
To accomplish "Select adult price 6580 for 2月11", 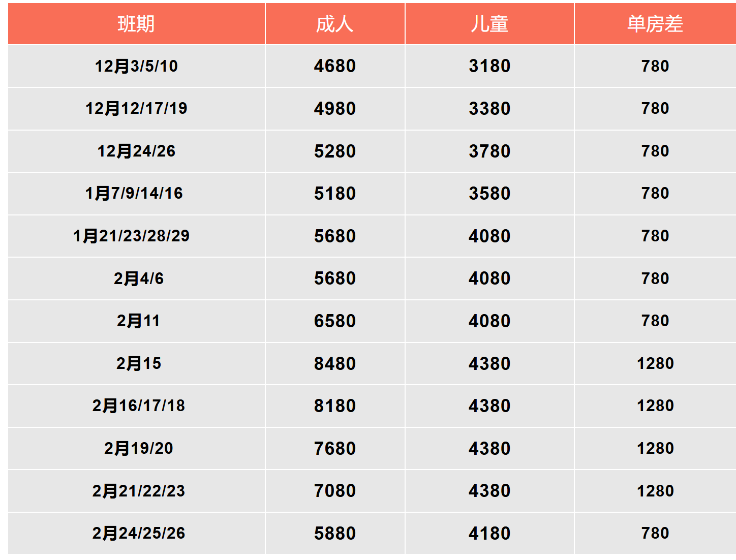I will (x=334, y=321).
